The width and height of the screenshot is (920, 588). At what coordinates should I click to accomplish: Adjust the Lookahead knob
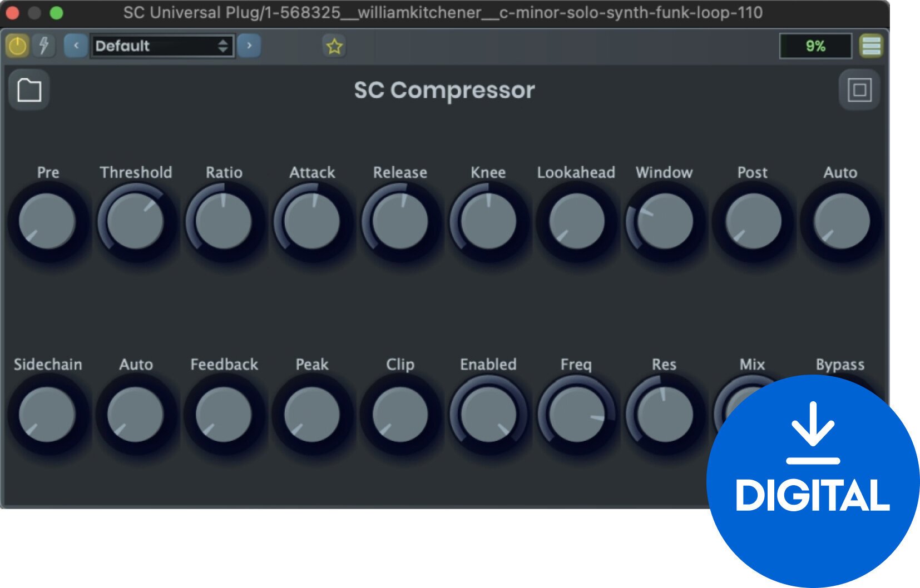[576, 221]
